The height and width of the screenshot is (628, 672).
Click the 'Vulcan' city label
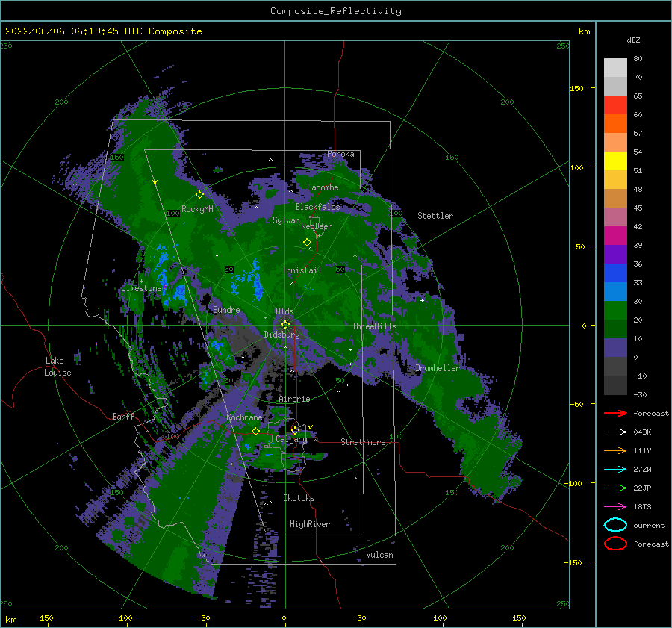tap(379, 554)
